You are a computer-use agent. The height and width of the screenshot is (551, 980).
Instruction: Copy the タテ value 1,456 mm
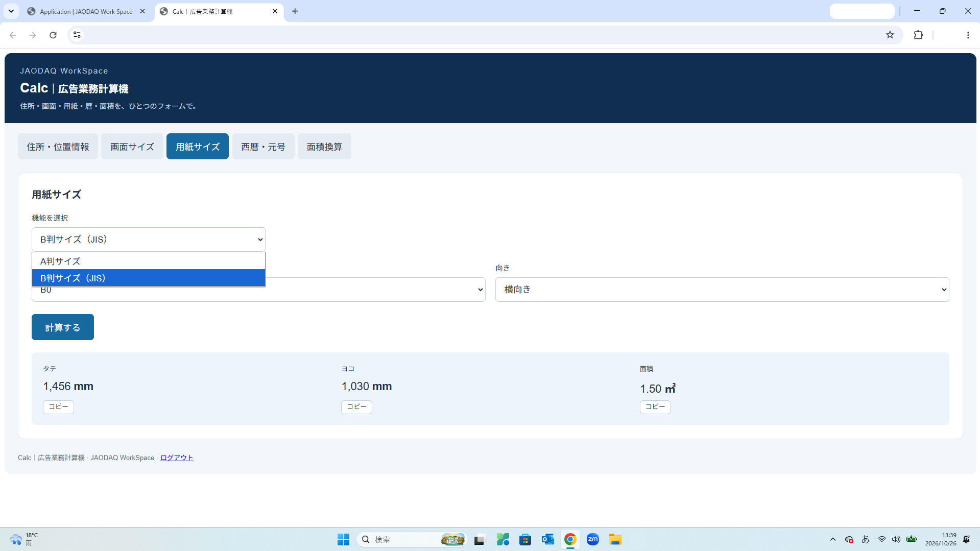pyautogui.click(x=58, y=407)
